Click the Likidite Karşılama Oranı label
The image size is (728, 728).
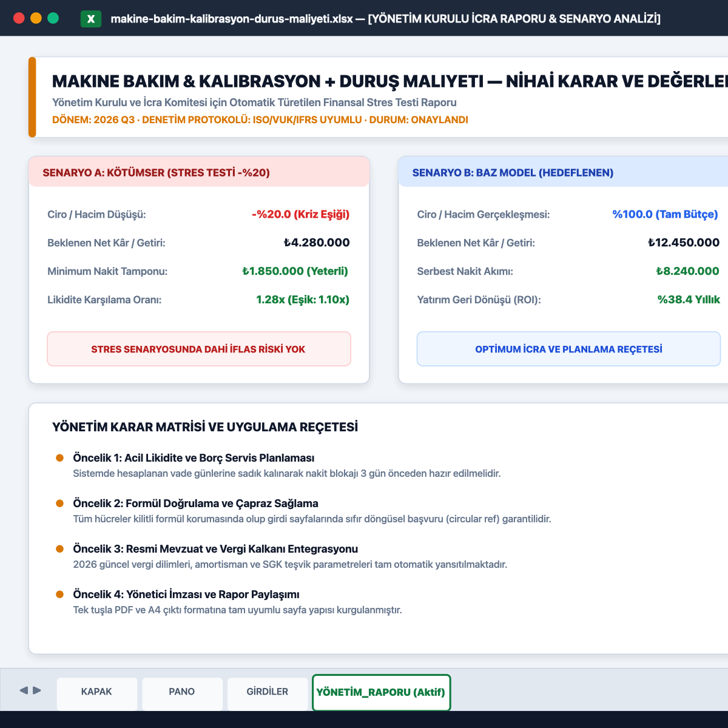104,300
